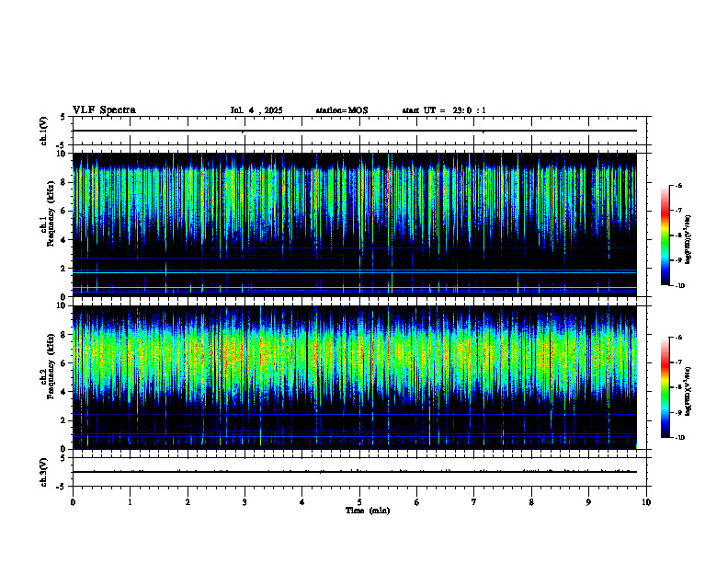The height and width of the screenshot is (563, 728).
Task: Click the "-8" tick on ch.1 colorbar
Action: [x=678, y=236]
